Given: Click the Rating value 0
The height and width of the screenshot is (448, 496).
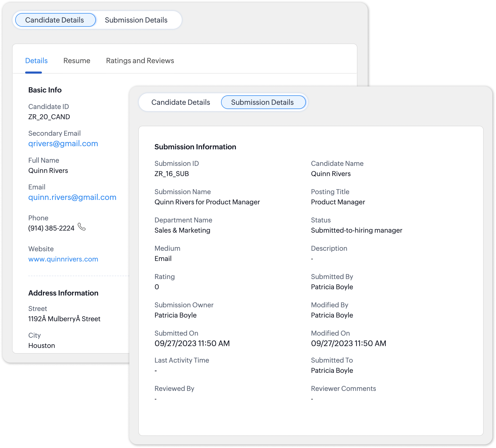Looking at the screenshot, I should (x=157, y=287).
